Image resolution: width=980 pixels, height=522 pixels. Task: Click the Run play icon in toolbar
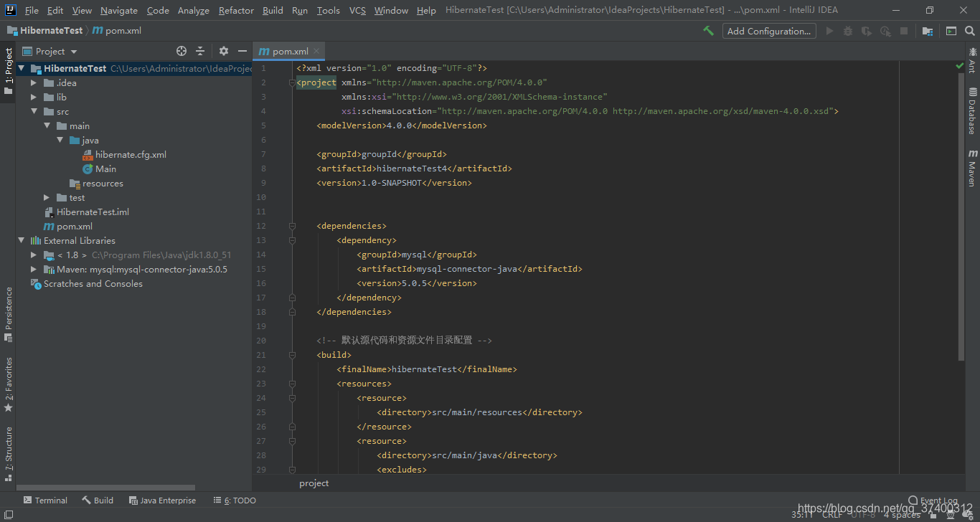pos(830,31)
